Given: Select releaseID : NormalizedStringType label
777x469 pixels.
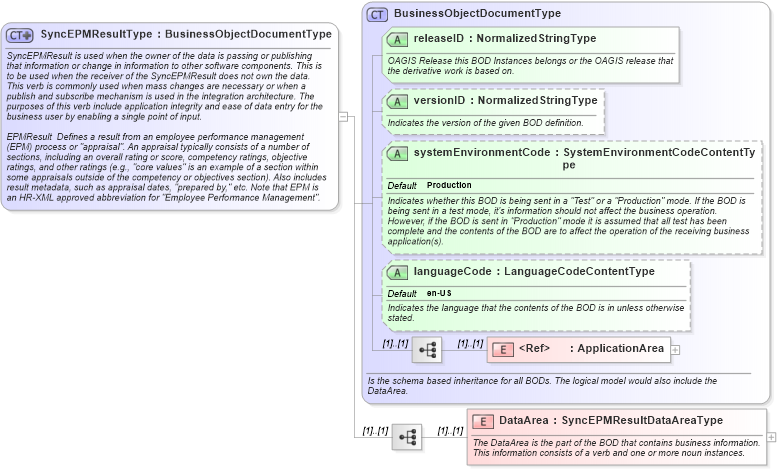Looking at the screenshot, I should [x=505, y=39].
